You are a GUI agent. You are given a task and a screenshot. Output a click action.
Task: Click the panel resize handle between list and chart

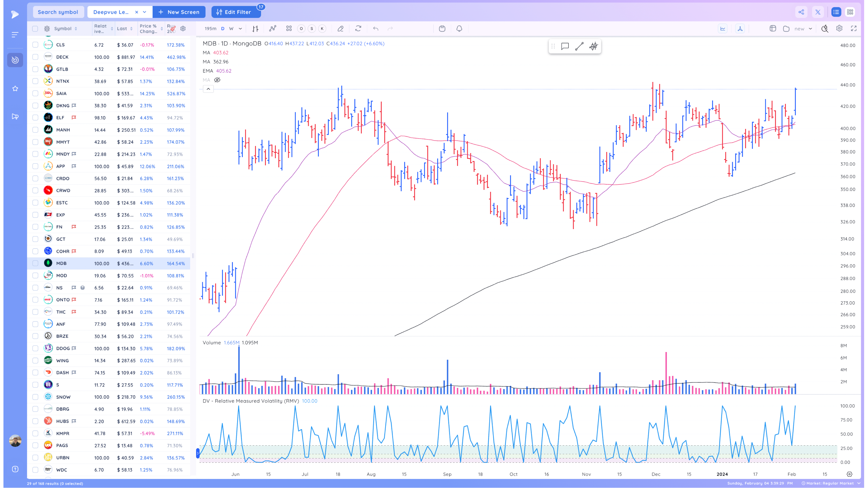coord(193,256)
